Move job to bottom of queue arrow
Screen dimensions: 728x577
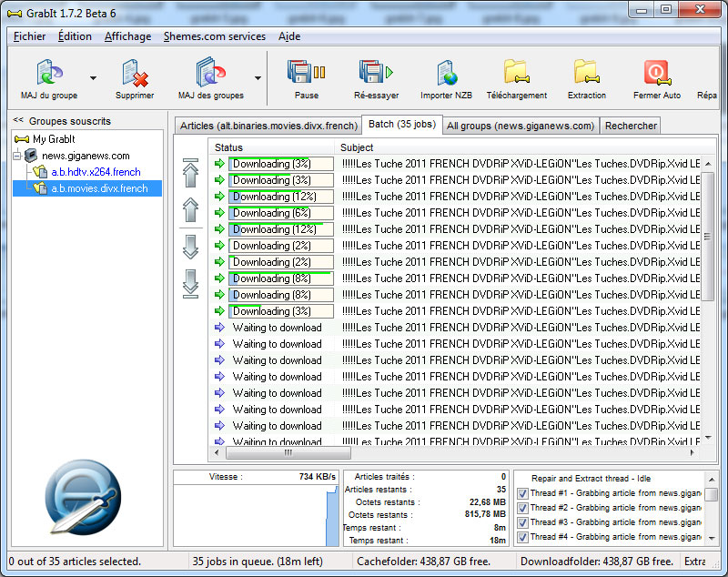click(x=190, y=284)
